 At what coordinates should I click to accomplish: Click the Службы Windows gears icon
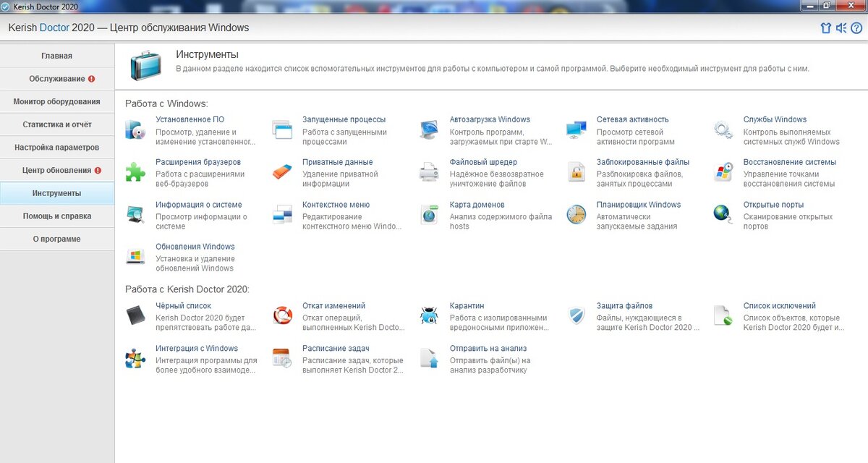click(723, 130)
